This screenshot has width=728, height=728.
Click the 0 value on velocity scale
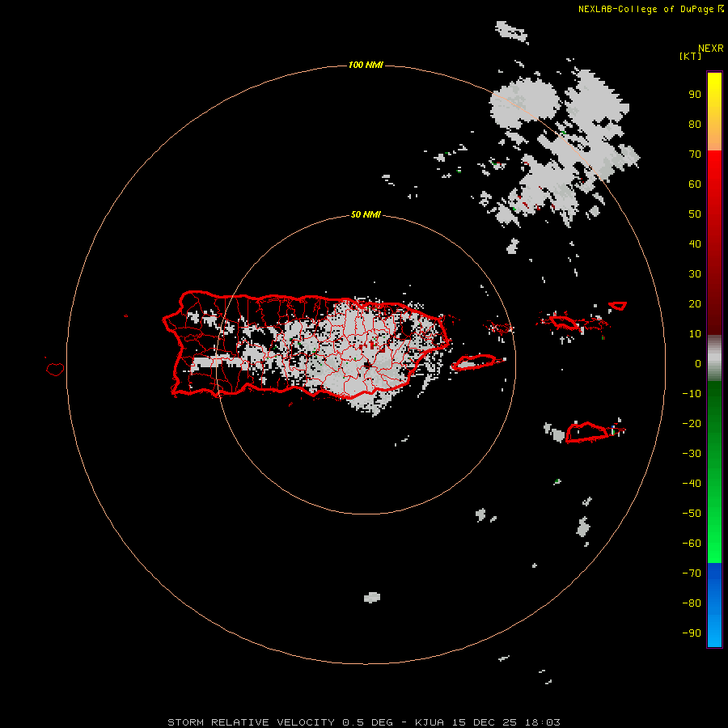698,364
